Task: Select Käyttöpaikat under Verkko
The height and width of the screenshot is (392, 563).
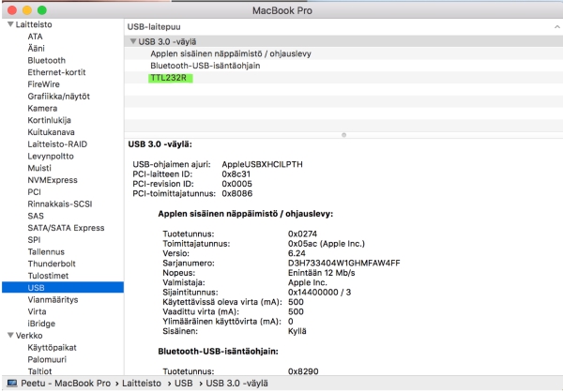Action: (52, 348)
